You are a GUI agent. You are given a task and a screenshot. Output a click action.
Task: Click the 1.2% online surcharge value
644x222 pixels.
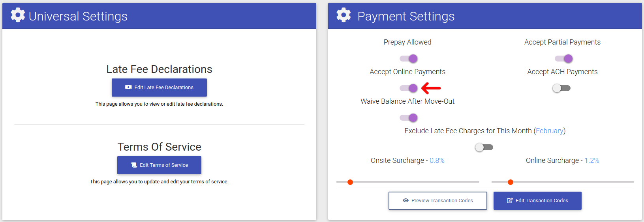592,160
